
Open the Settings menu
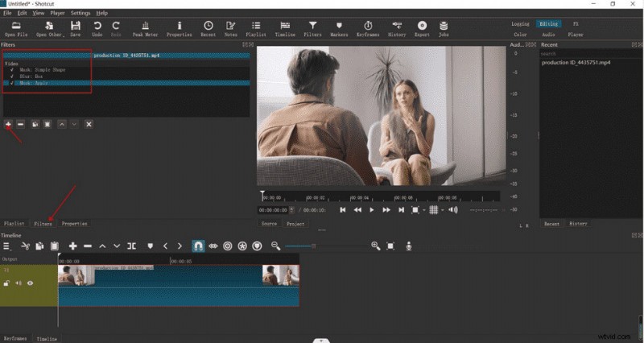click(80, 13)
